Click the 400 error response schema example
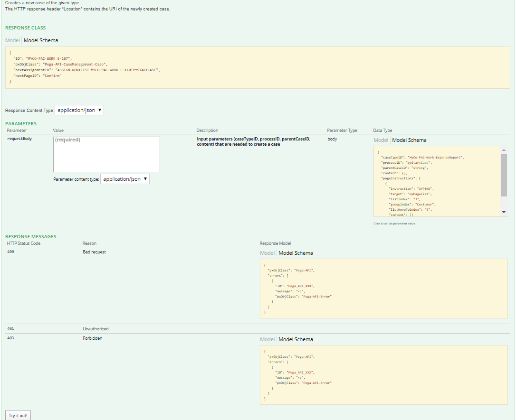The image size is (516, 420). (385, 289)
